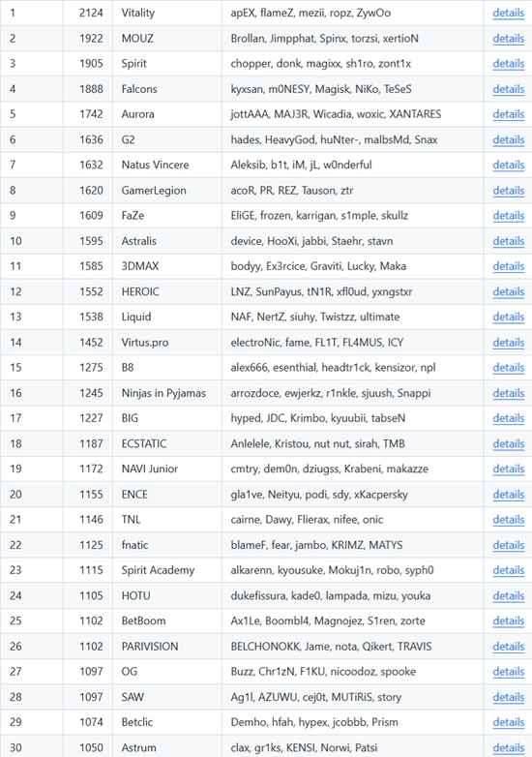
Task: View details for Virtus.pro
Action: click(509, 343)
